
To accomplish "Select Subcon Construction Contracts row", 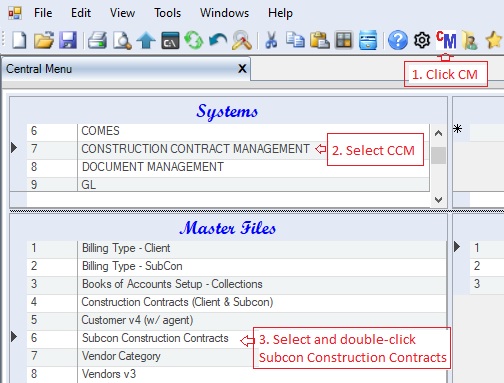I will 236,338.
